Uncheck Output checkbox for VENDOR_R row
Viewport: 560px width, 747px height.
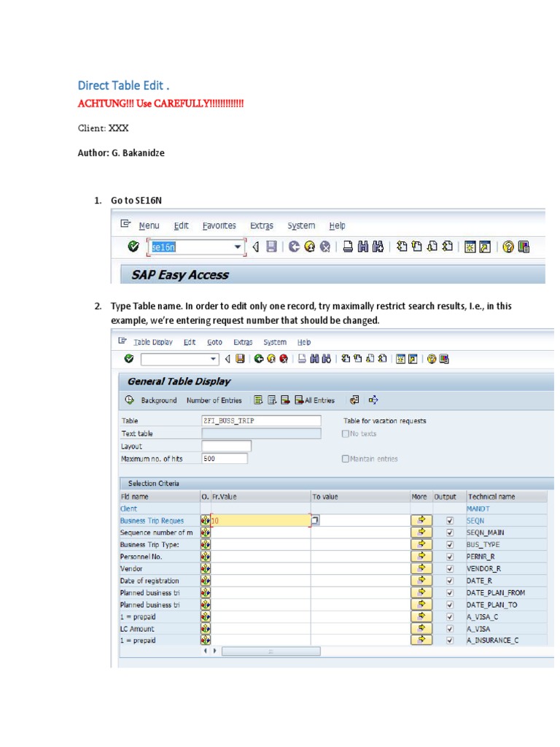[x=449, y=569]
